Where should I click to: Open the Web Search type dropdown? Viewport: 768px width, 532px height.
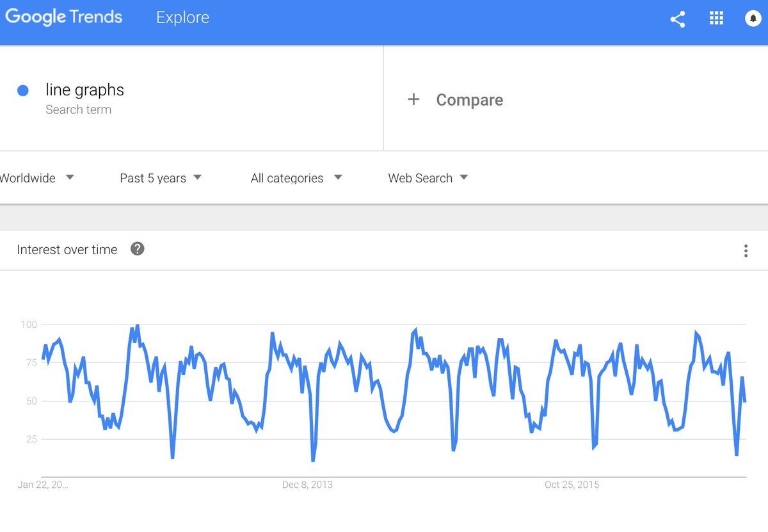tap(428, 178)
